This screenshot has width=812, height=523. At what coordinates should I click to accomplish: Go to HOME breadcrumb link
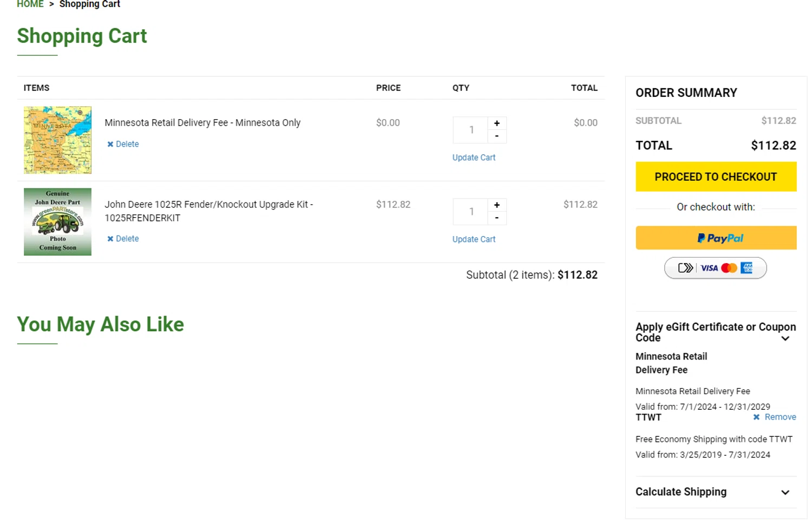(x=30, y=4)
